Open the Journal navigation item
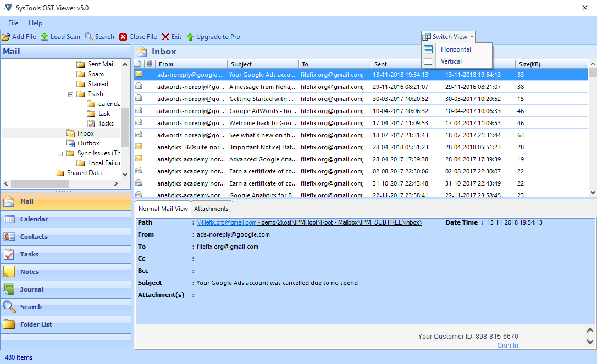597x364 pixels. [32, 289]
